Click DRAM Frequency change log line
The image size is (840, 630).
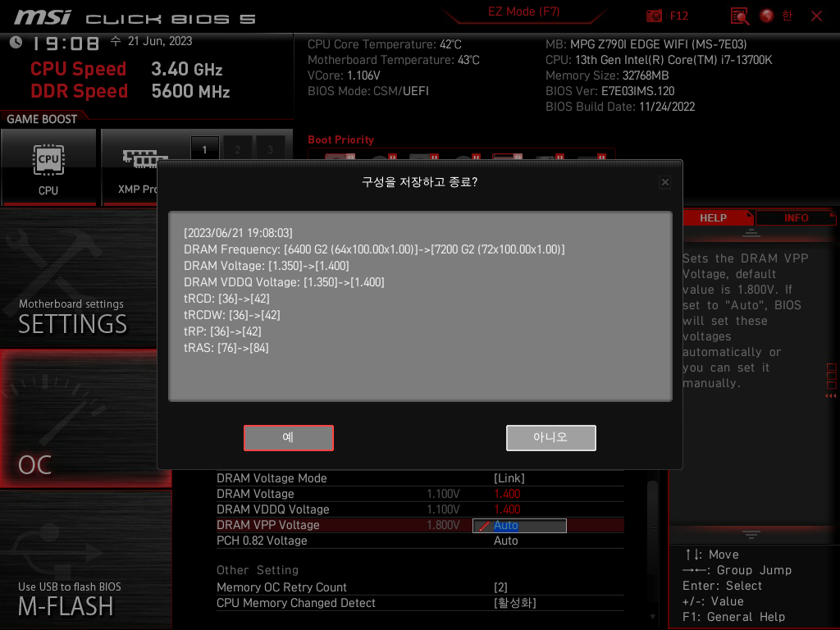[x=374, y=249]
